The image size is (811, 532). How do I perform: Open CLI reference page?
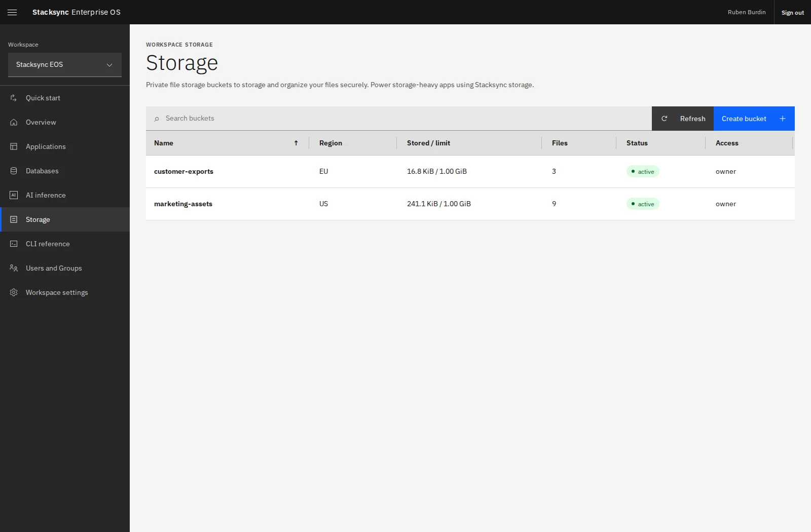click(65, 244)
